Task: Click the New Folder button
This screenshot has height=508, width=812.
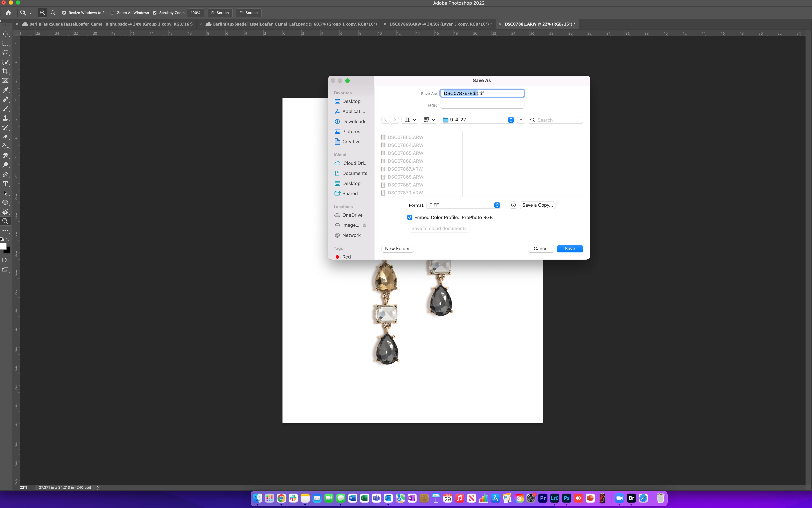Action: click(397, 249)
